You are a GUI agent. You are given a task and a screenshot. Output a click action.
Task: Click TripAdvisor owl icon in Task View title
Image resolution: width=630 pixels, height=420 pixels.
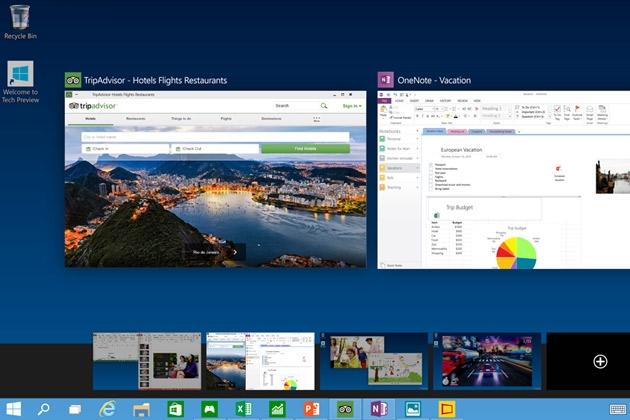(x=73, y=80)
